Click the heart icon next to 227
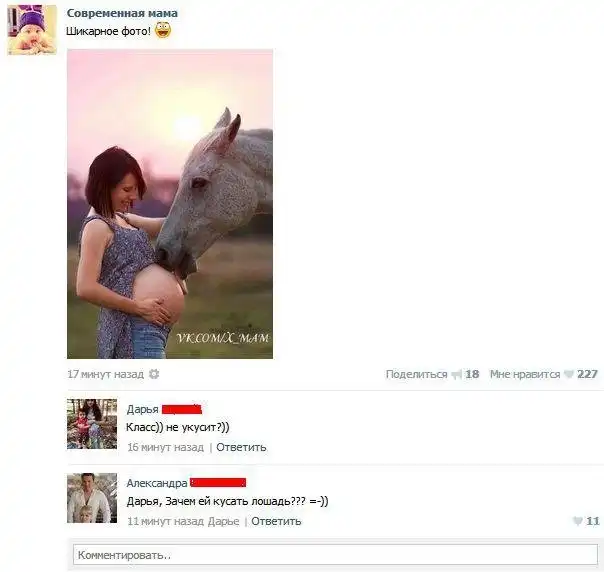Screen dimensions: 604x572 569,374
